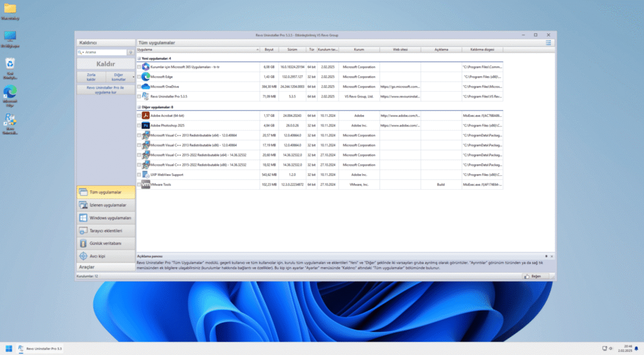Sort by the Kurum column header

pyautogui.click(x=359, y=50)
